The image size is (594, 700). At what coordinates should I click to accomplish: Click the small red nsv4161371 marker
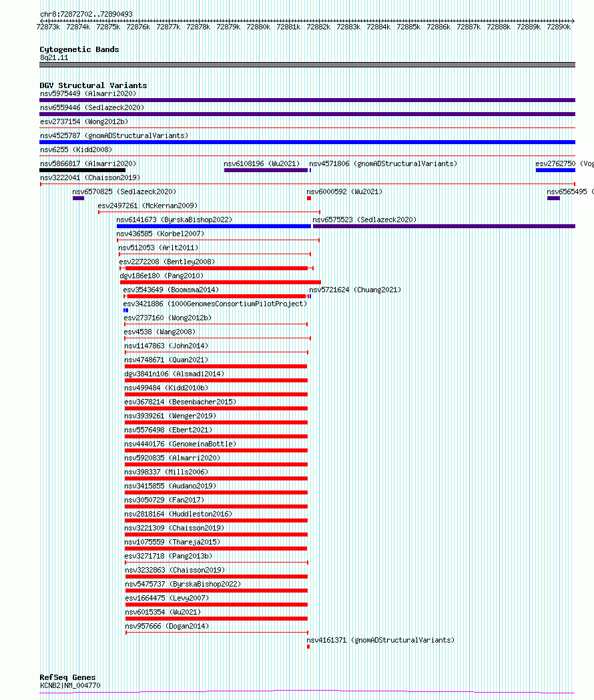308,647
